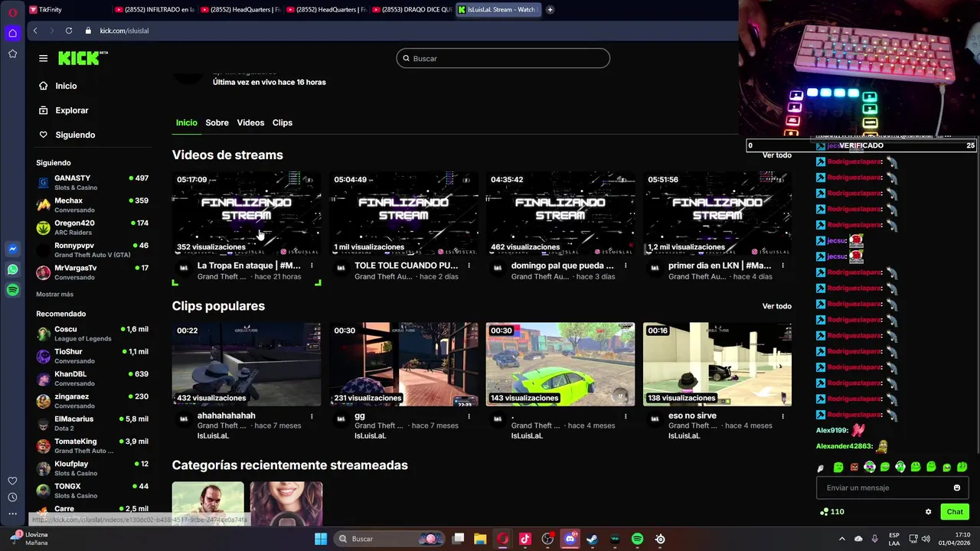Open the La Tropa En ataque video thumbnail
This screenshot has height=551, width=980.
coord(247,214)
